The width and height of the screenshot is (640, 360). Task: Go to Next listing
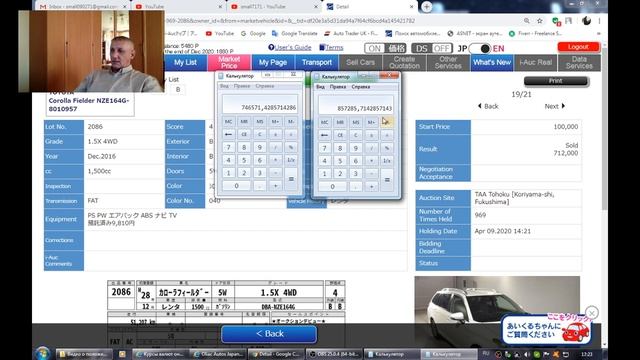pyautogui.click(x=555, y=106)
